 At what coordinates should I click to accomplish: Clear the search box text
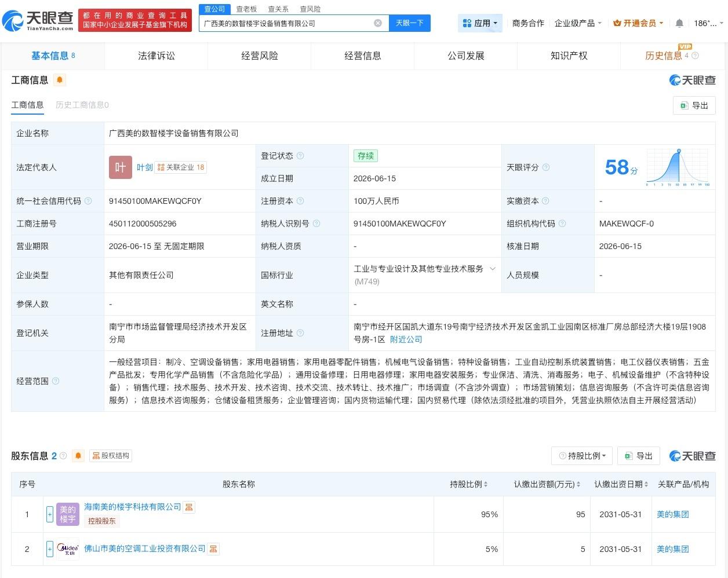click(378, 23)
